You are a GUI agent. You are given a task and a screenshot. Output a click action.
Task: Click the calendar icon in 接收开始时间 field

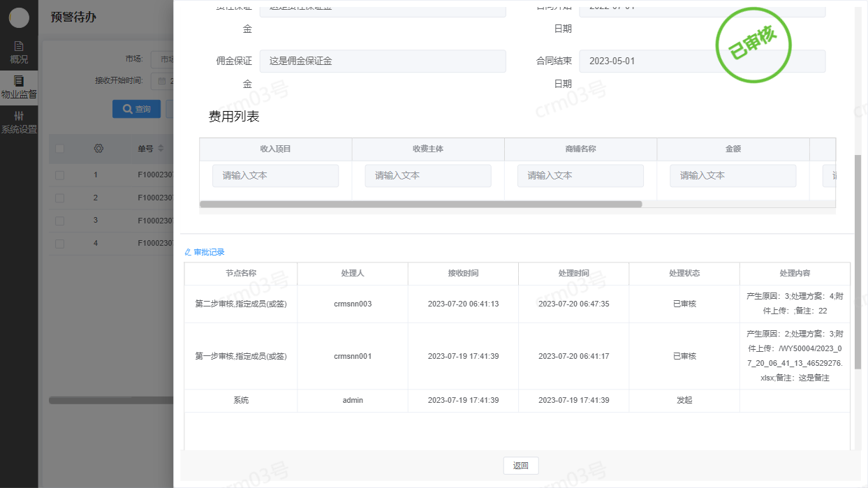tap(162, 81)
